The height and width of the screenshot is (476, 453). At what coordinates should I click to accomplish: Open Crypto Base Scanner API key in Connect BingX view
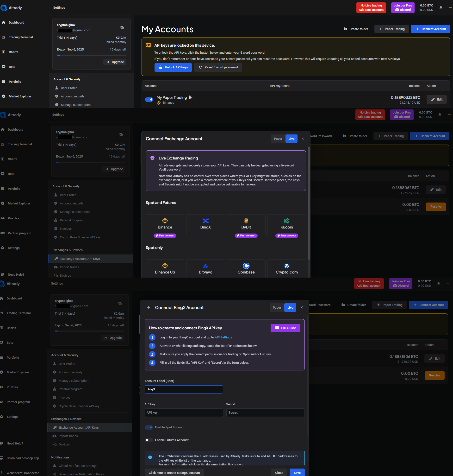pos(79,406)
